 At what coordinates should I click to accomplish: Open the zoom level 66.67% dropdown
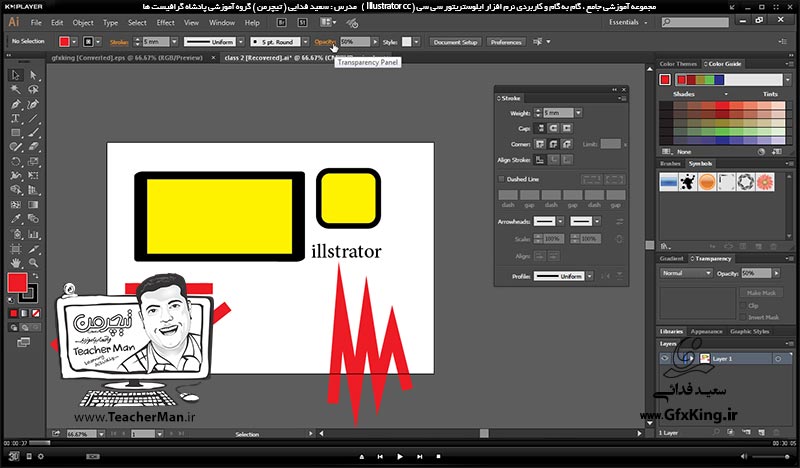(101, 434)
